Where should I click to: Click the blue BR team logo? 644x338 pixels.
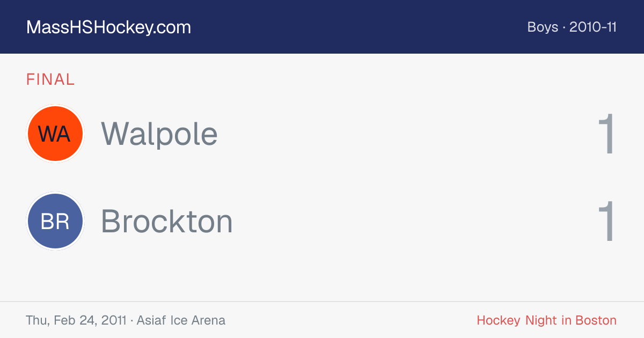click(55, 221)
